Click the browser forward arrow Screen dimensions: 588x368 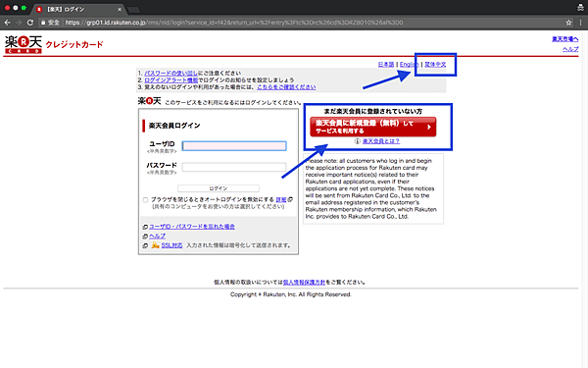(19, 23)
